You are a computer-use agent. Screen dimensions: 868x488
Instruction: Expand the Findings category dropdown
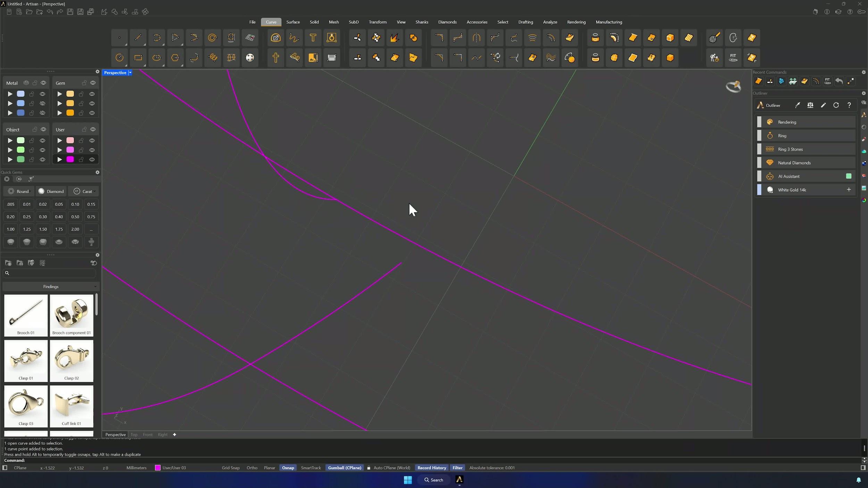[x=51, y=287]
